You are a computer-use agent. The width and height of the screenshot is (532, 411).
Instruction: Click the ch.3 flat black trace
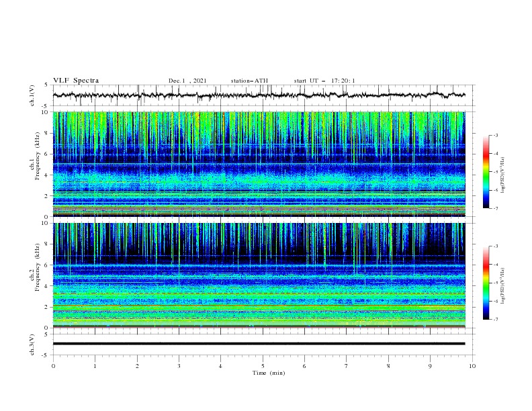[259, 344]
